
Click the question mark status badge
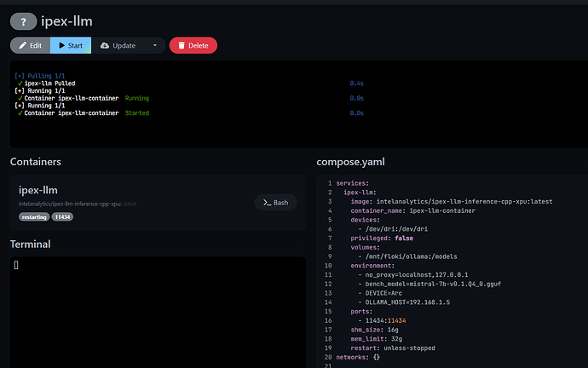[x=23, y=21]
